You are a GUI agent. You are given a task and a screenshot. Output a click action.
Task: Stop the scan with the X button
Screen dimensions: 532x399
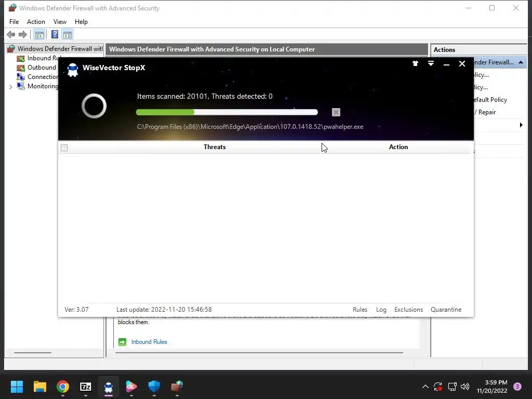pos(336,112)
